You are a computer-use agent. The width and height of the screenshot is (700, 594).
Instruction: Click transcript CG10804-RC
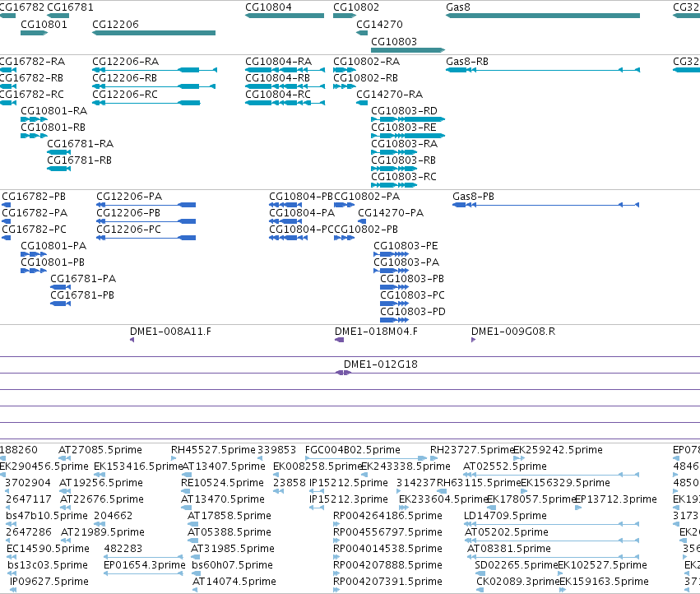point(278,95)
